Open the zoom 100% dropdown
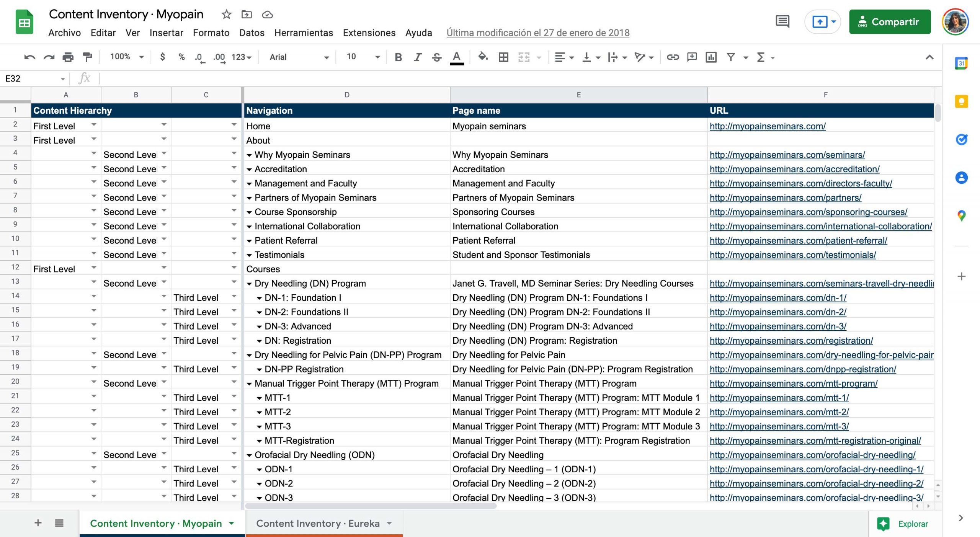 (126, 57)
